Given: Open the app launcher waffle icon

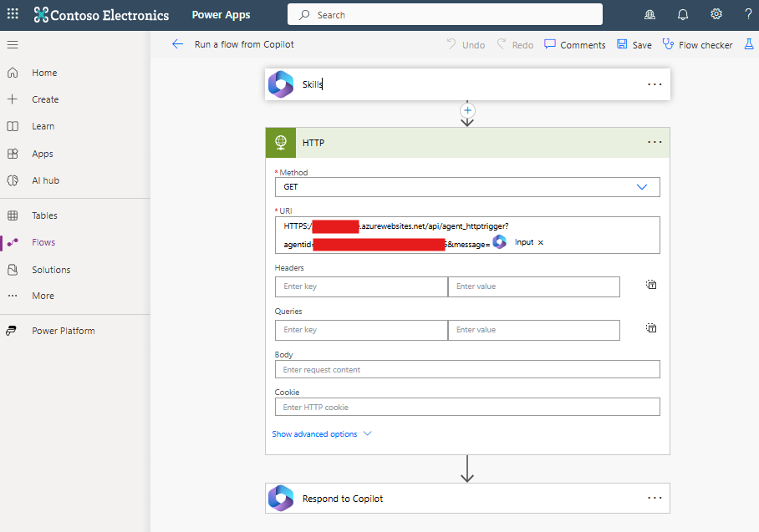Looking at the screenshot, I should click(x=13, y=14).
